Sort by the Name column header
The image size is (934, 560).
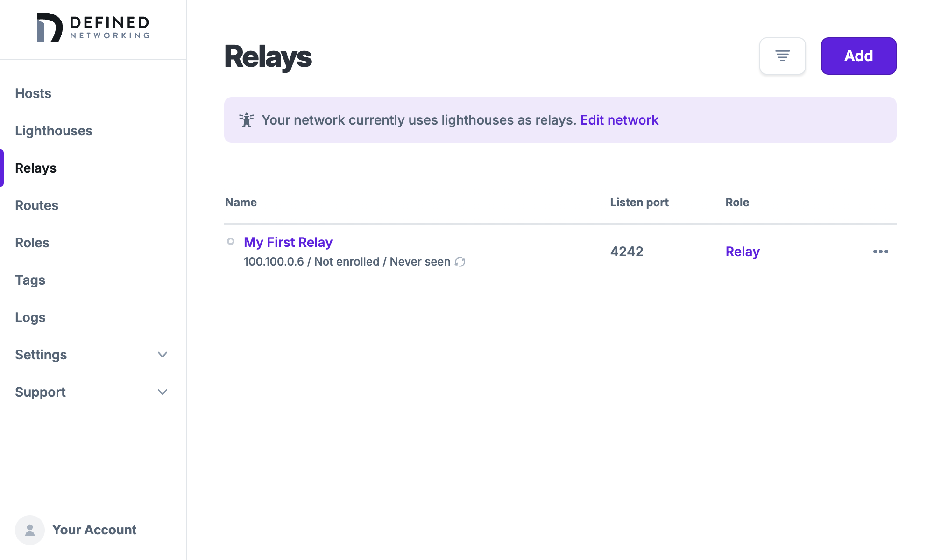pos(241,202)
